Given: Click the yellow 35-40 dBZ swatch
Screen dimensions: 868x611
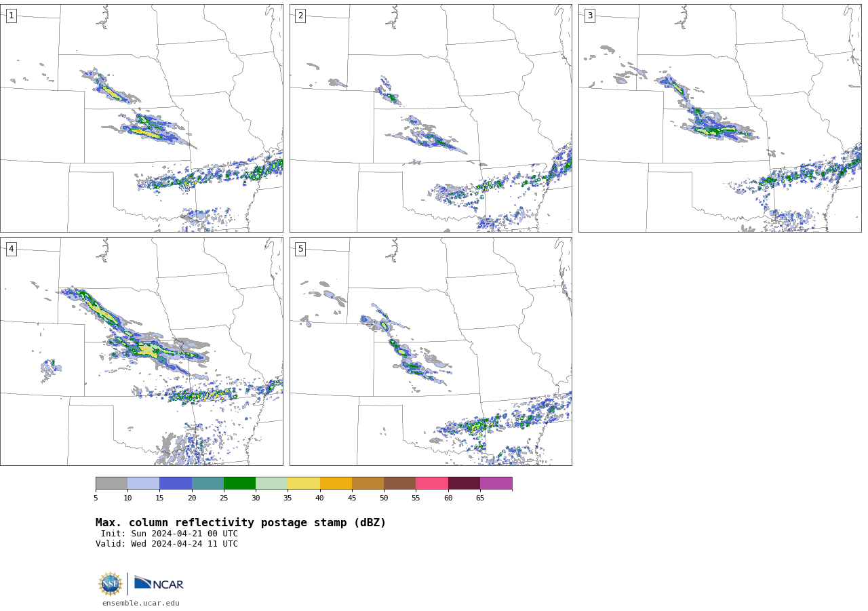Looking at the screenshot, I should tap(304, 483).
